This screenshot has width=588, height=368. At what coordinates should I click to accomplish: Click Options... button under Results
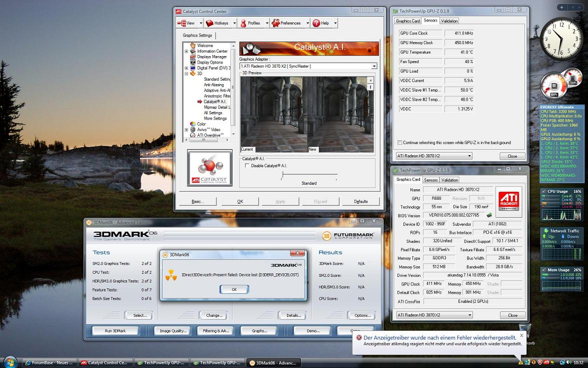pyautogui.click(x=362, y=315)
